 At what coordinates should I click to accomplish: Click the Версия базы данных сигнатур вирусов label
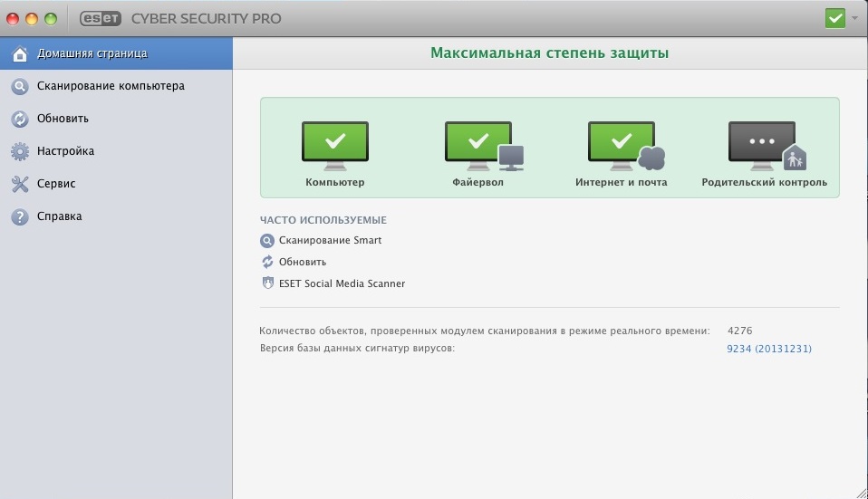click(x=357, y=349)
